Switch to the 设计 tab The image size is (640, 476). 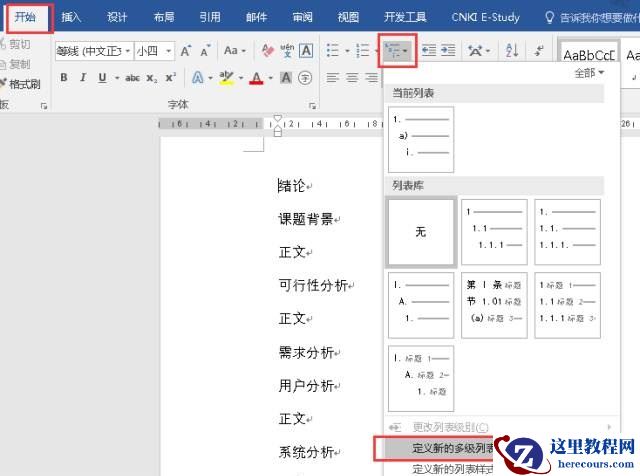117,17
